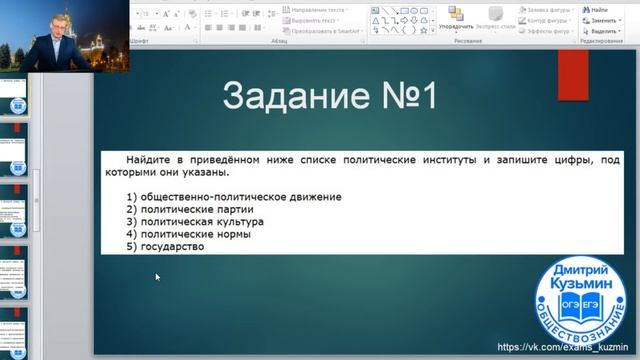Screen dimensions: 640x360
Task: Open the Направление текста dropdown
Action: [316, 10]
